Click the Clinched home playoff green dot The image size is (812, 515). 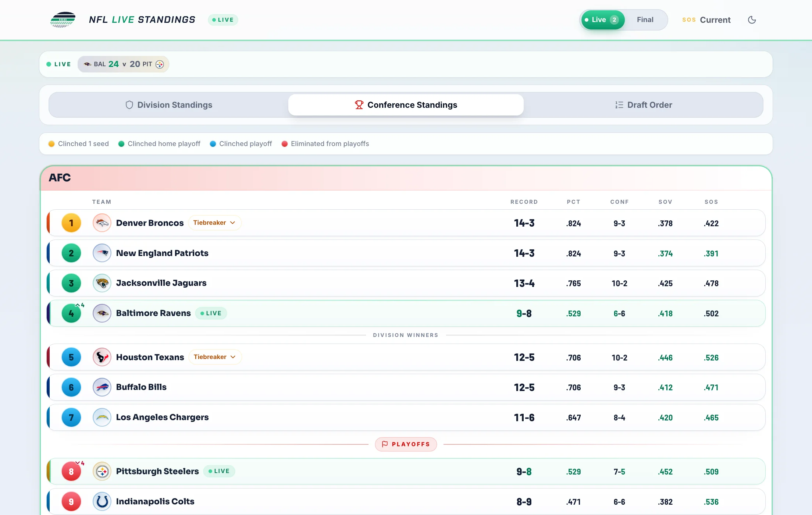tap(121, 144)
